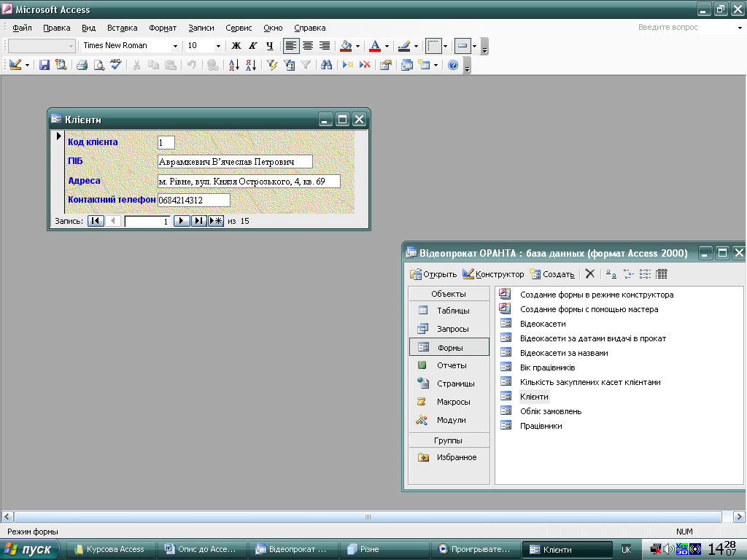Click the Конструктор button
Image resolution: width=747 pixels, height=560 pixels.
[493, 274]
